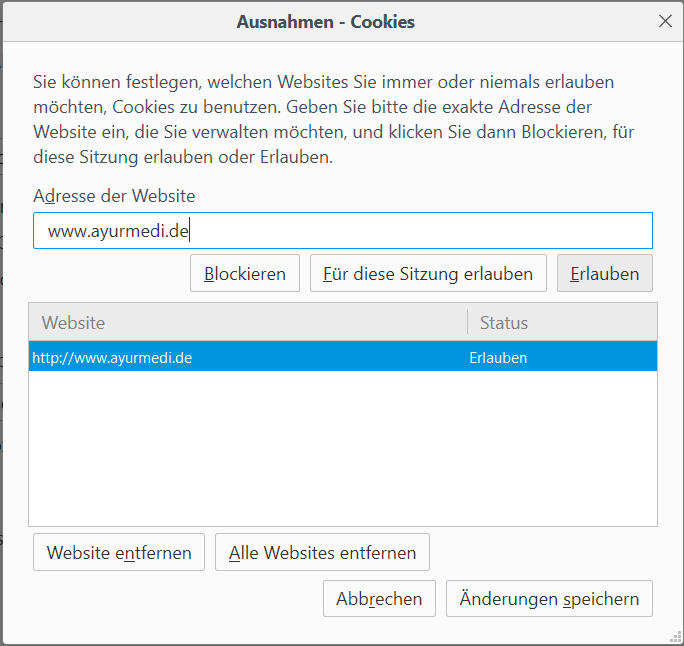Cancel with the Abbrechen button

coord(379,599)
